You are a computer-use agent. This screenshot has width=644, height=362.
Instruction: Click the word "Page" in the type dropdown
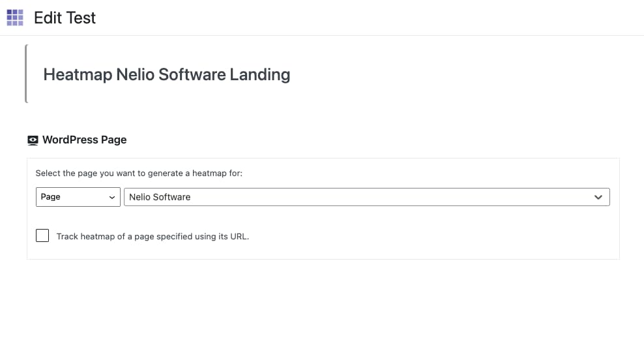tap(50, 197)
